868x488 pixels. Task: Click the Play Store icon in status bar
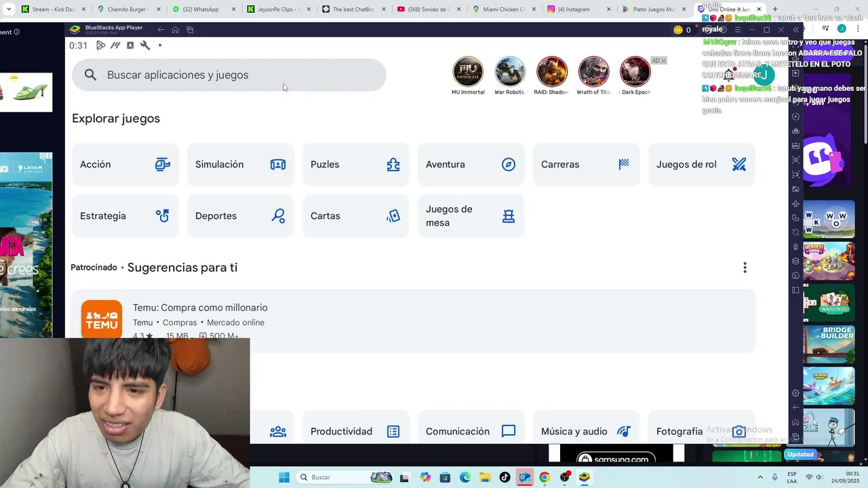(100, 45)
